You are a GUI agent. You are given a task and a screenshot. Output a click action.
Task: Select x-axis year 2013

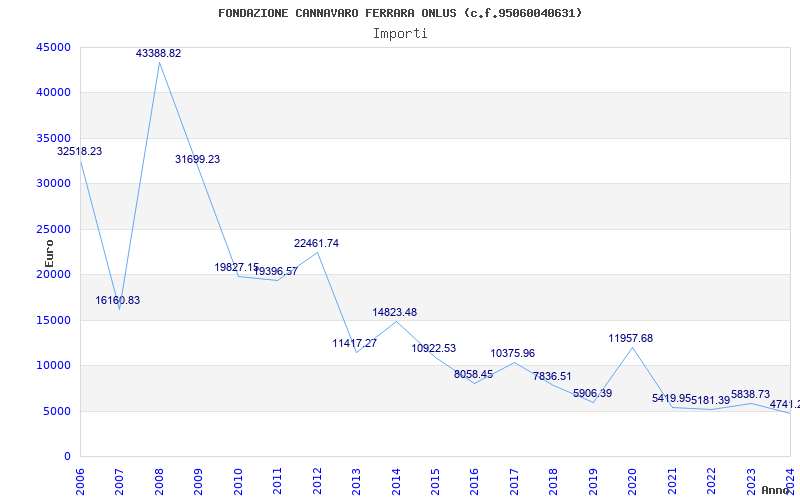point(356,482)
